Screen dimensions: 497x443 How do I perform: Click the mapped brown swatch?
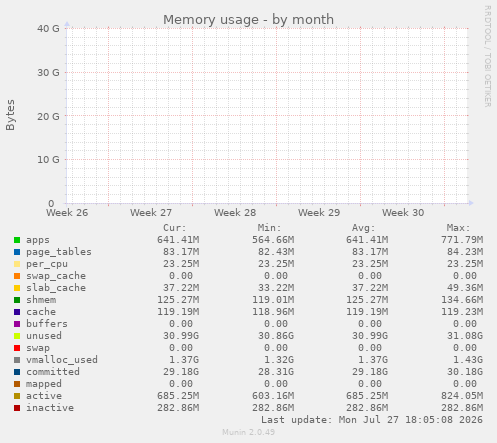click(x=17, y=384)
